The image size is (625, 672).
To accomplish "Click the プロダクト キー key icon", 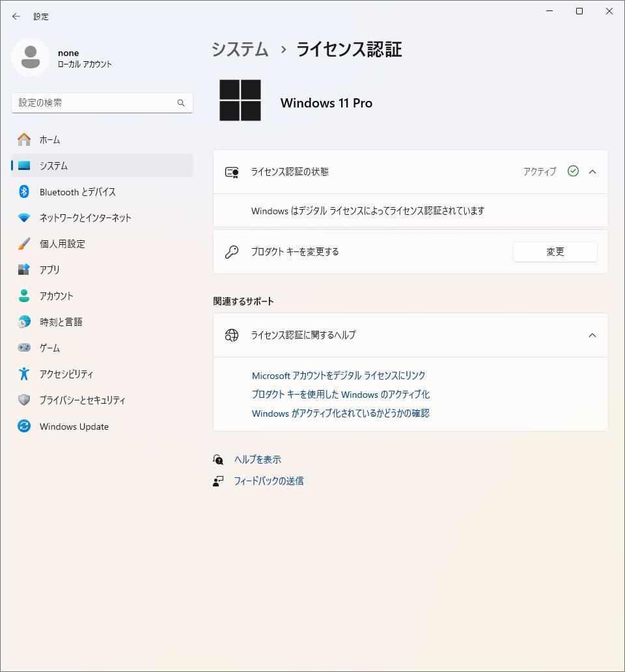I will [x=232, y=252].
